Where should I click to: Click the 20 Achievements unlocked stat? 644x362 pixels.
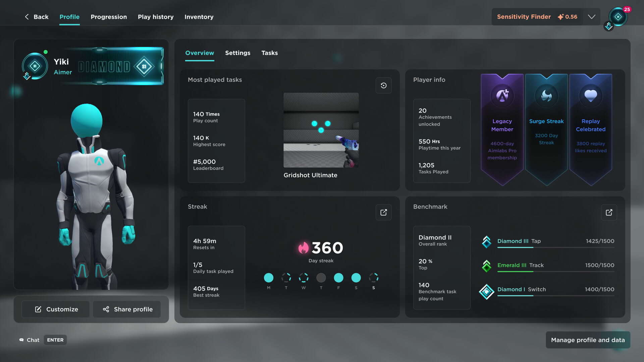pos(435,117)
